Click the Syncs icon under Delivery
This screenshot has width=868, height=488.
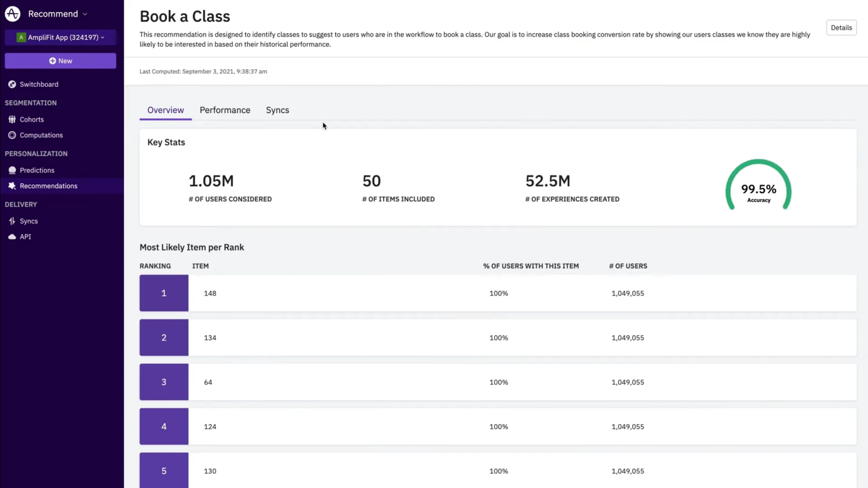tap(12, 221)
